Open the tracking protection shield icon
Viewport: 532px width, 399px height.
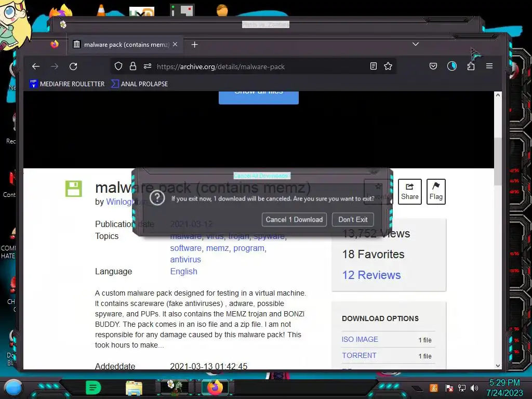click(118, 66)
